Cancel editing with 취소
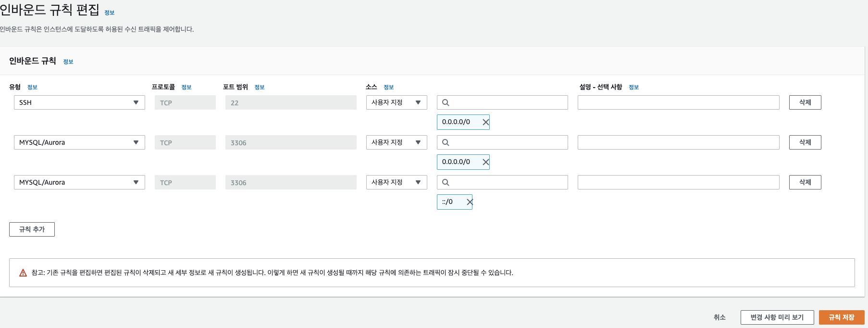This screenshot has height=328, width=868. [719, 317]
